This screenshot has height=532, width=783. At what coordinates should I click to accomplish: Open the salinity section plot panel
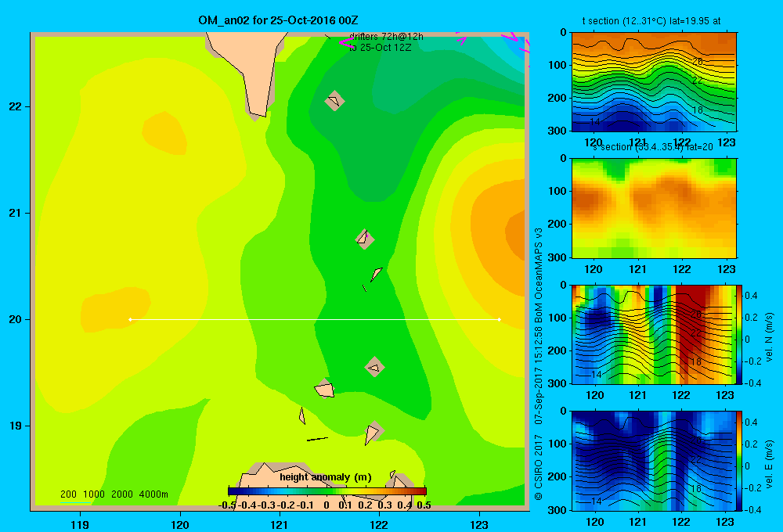654,208
